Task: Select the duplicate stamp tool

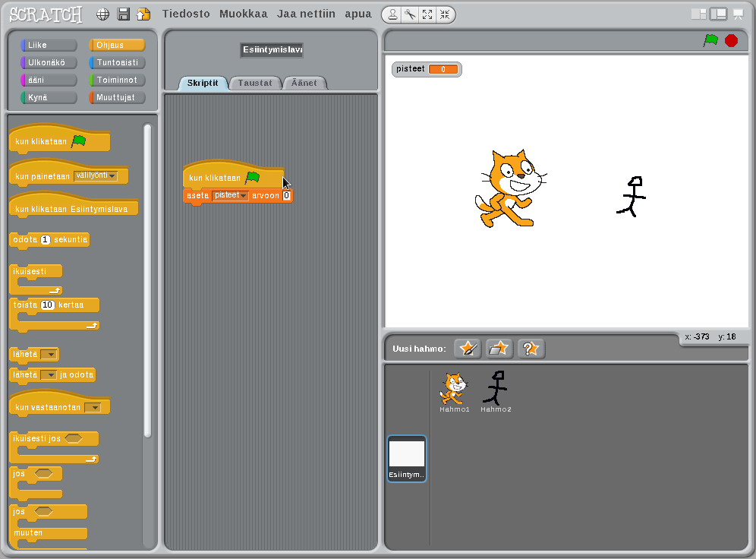Action: (x=393, y=15)
